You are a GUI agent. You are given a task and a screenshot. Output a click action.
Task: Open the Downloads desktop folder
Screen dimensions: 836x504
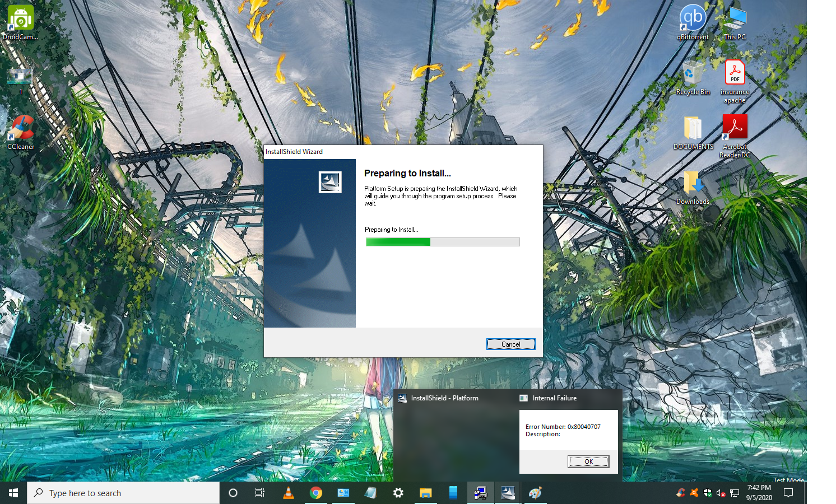693,188
